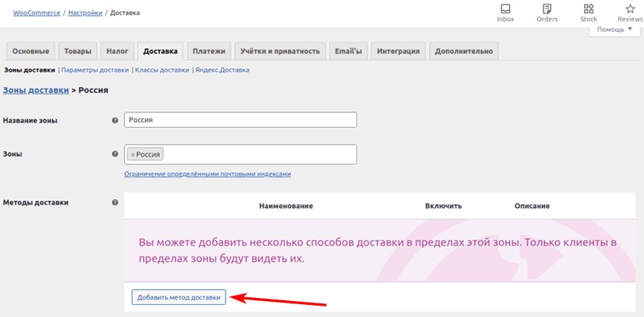Click the Добавить метод доставки button
Screen dimensions: 644x317
pyautogui.click(x=179, y=297)
